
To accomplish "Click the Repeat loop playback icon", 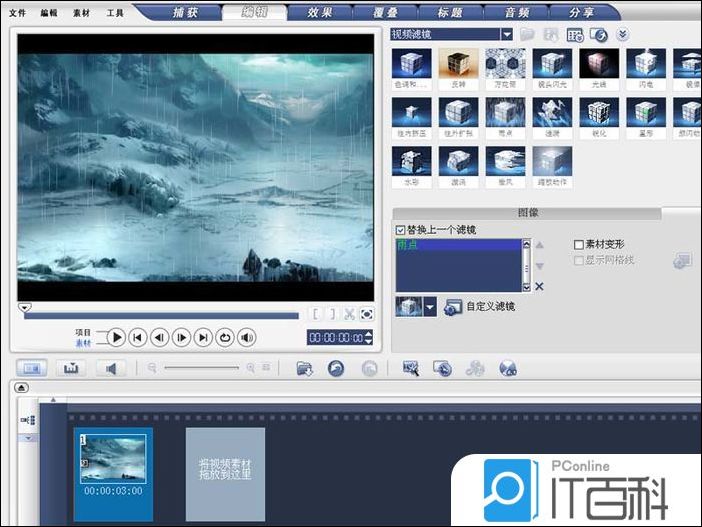I will [225, 338].
